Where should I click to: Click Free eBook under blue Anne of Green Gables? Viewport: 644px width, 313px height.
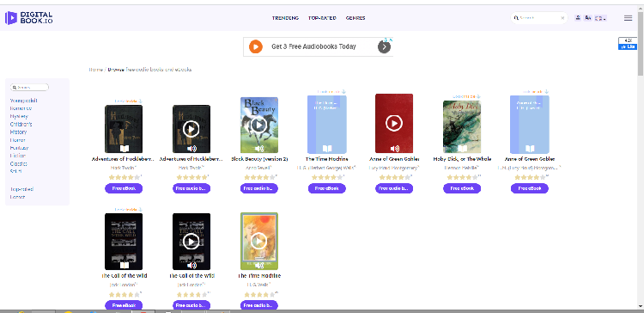[530, 188]
